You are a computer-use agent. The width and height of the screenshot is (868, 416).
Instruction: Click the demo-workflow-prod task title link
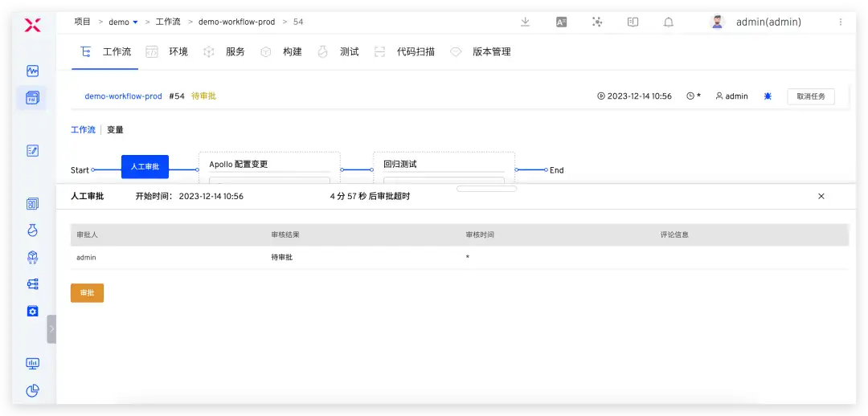123,96
